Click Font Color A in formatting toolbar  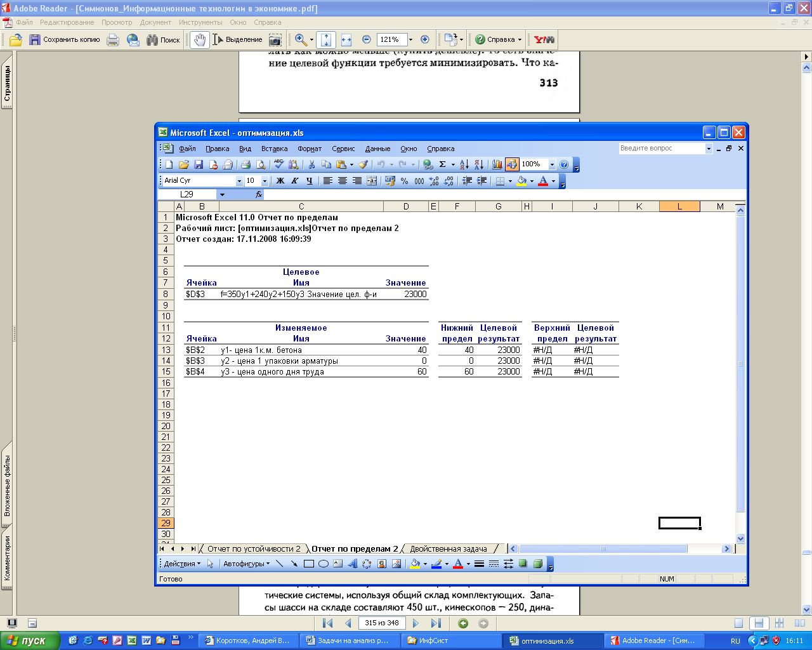pyautogui.click(x=543, y=181)
